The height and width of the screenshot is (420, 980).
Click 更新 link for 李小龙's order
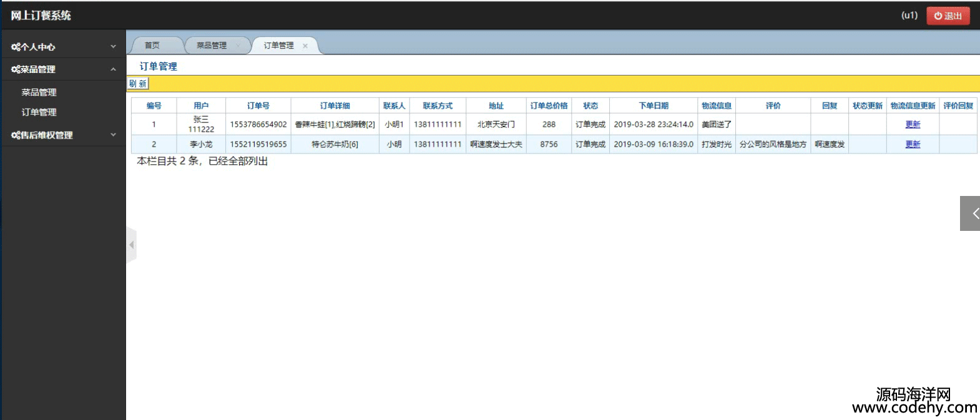tap(913, 144)
